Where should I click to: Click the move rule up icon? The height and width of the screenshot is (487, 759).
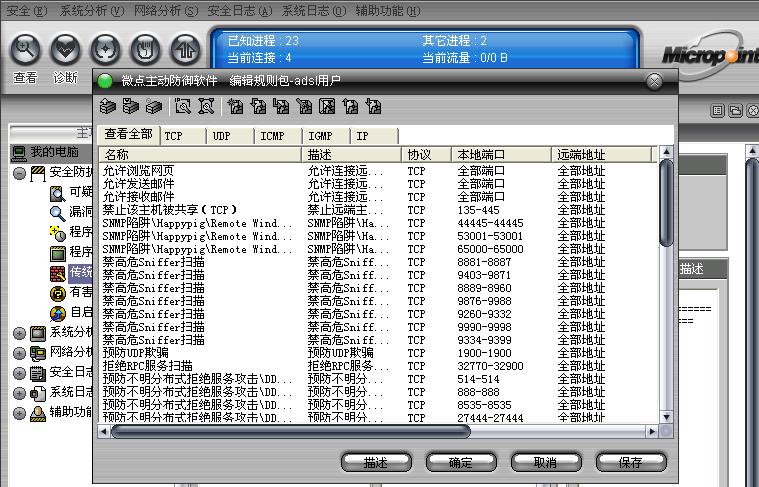coord(350,106)
